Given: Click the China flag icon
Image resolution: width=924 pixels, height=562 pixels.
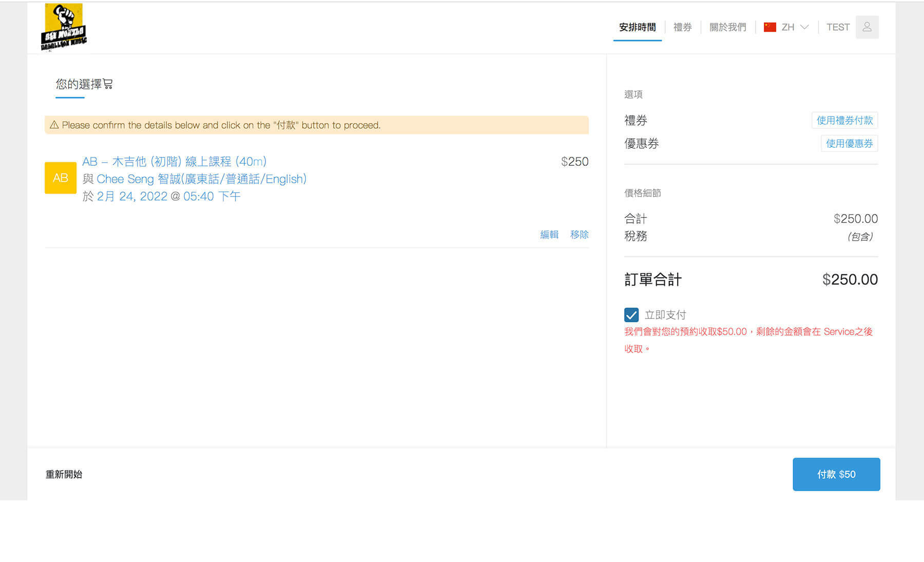Looking at the screenshot, I should point(769,27).
